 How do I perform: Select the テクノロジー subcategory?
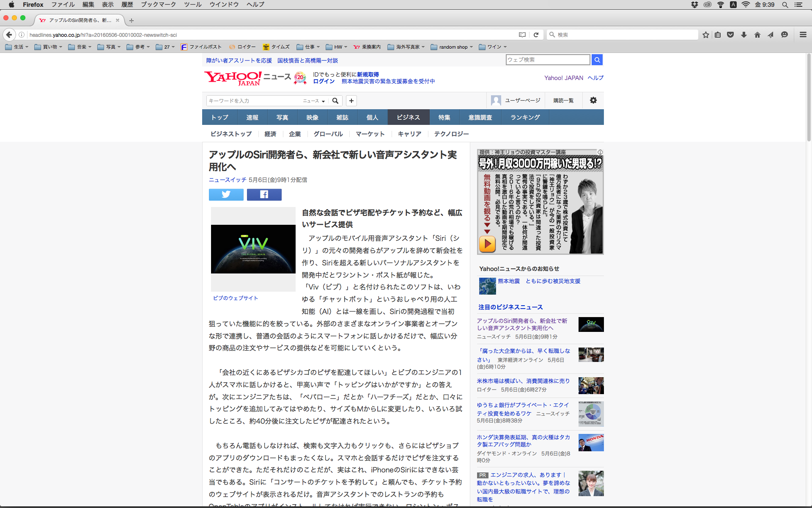[x=451, y=134]
